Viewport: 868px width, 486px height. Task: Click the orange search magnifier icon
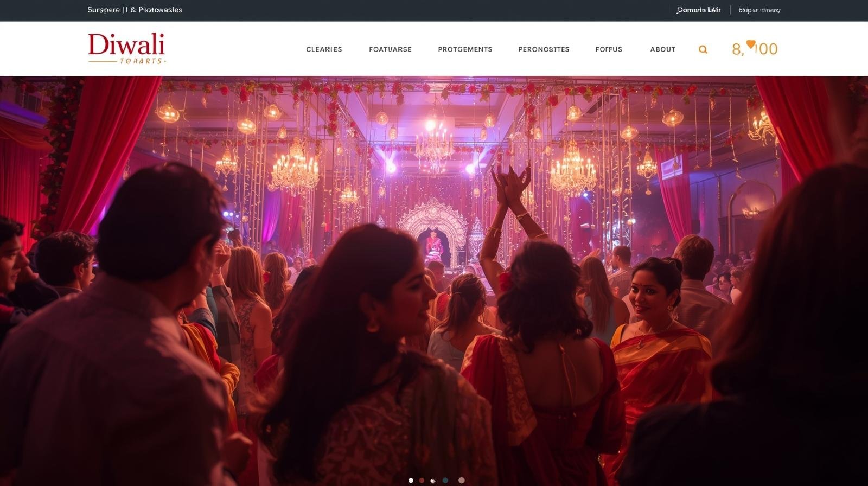click(703, 49)
